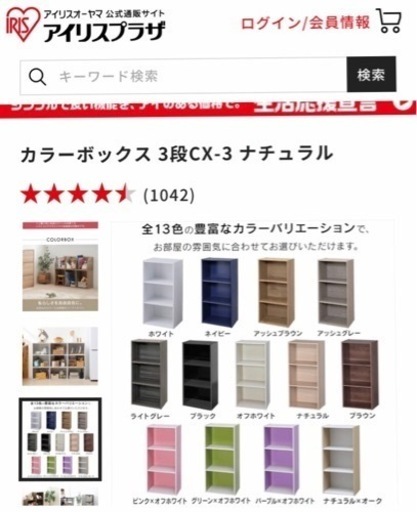Viewport: 417px width, 512px height.
Task: Click the 検索 search button
Action: pyautogui.click(x=371, y=75)
